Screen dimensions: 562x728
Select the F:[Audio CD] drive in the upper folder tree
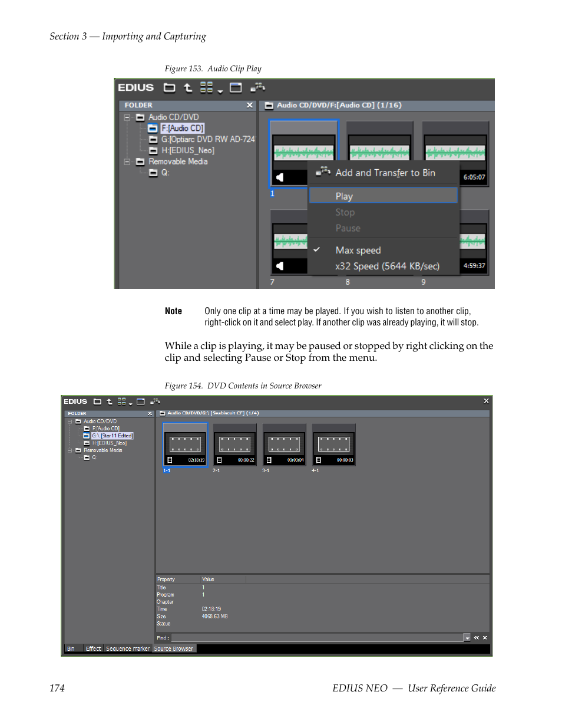point(182,128)
